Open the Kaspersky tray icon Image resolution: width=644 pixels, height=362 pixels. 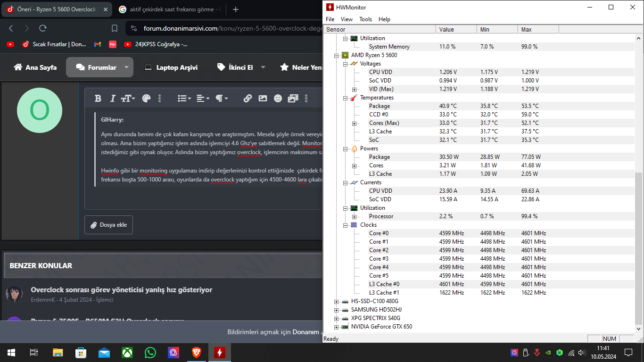pyautogui.click(x=560, y=352)
